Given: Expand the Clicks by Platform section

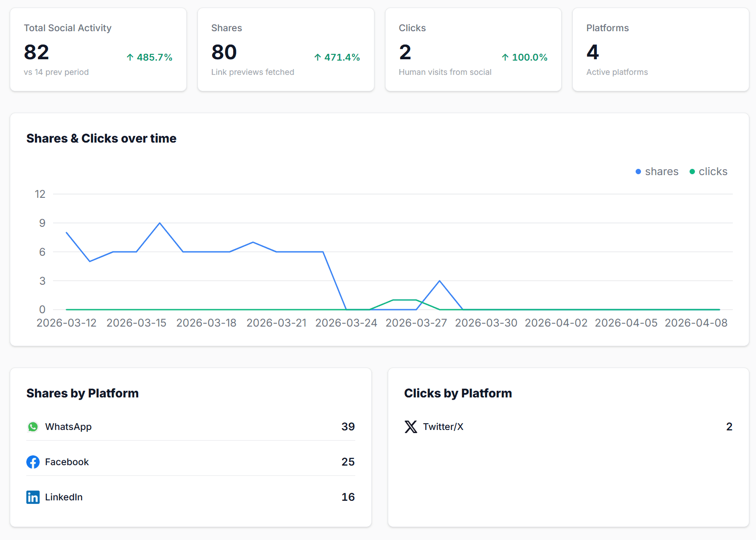Looking at the screenshot, I should pyautogui.click(x=458, y=393).
